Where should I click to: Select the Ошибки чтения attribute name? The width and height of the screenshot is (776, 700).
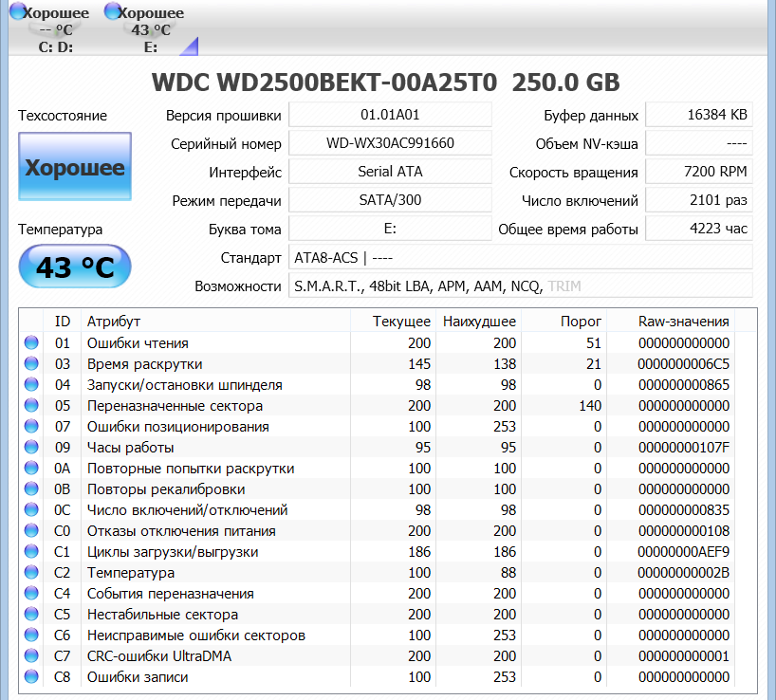point(138,342)
